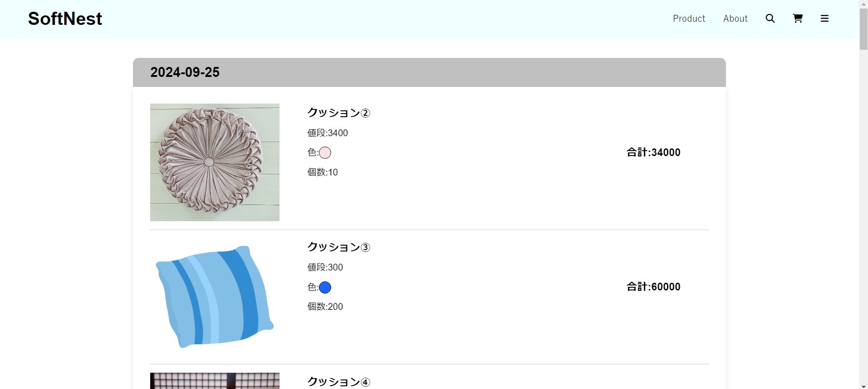
Task: Open the クッション② product title
Action: pyautogui.click(x=339, y=113)
